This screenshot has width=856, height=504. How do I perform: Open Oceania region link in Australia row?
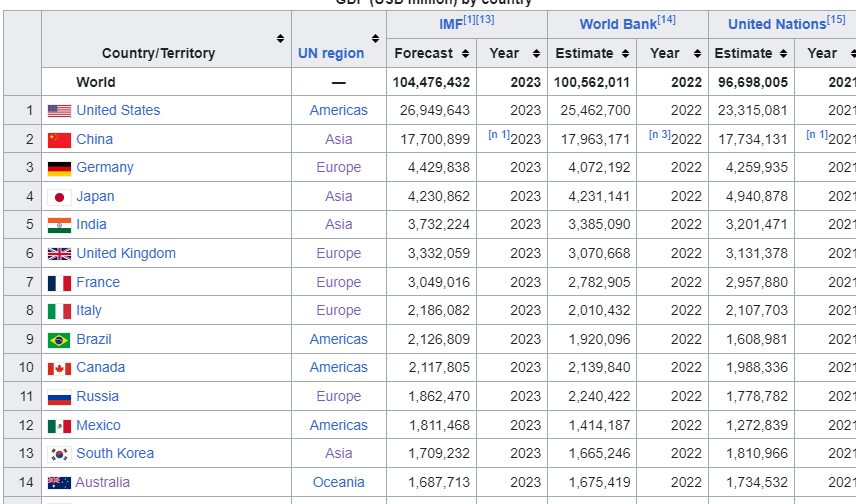tap(338, 483)
